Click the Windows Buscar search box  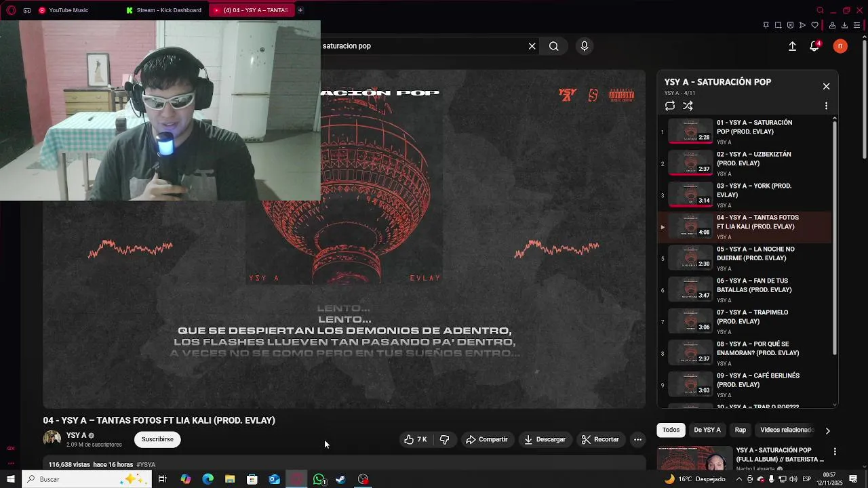click(x=87, y=479)
